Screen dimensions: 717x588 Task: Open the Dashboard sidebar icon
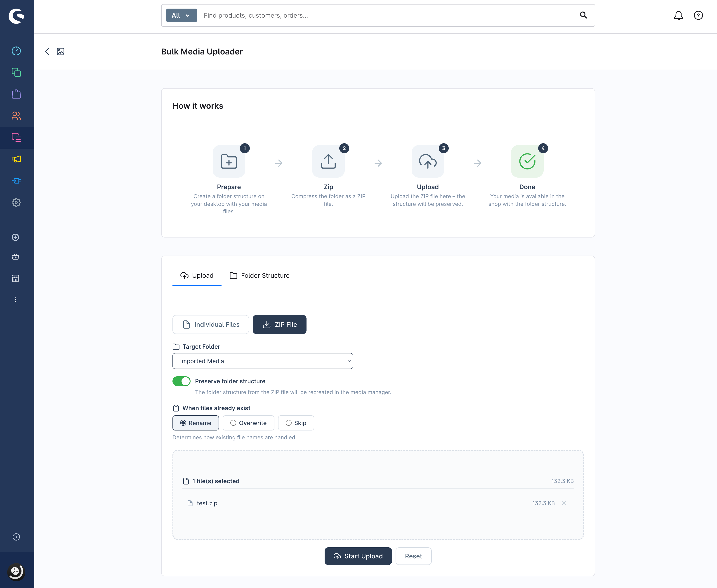[x=16, y=51]
